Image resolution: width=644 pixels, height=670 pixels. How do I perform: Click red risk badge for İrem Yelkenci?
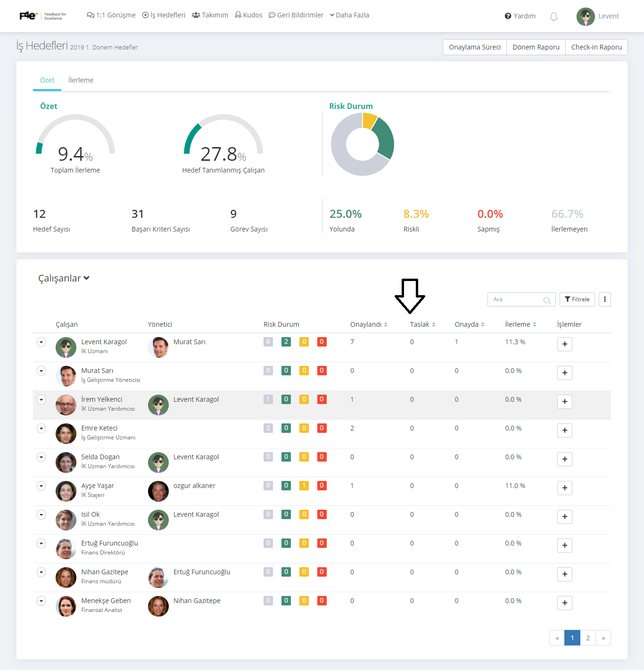[x=322, y=399]
